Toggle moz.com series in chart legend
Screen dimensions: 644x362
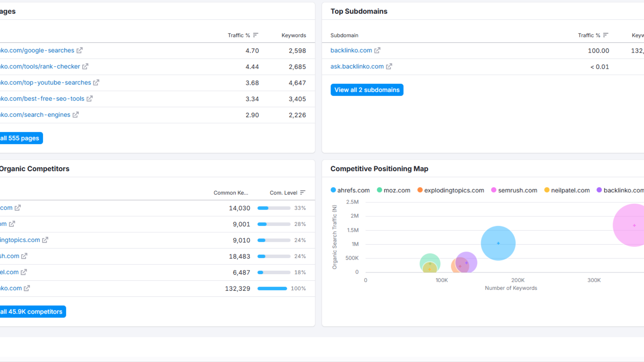pos(394,190)
